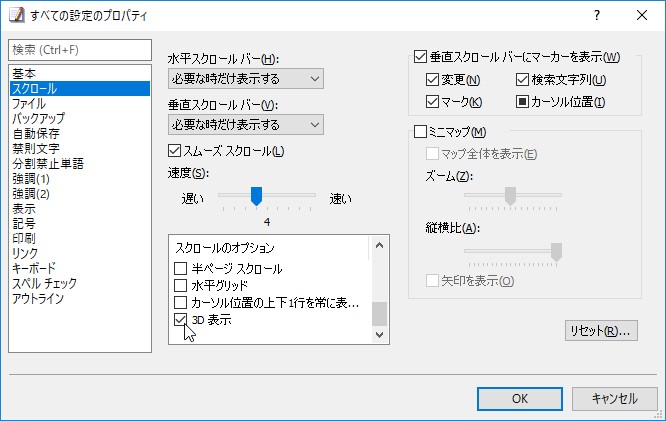Open the 自動保存 category

click(80, 133)
